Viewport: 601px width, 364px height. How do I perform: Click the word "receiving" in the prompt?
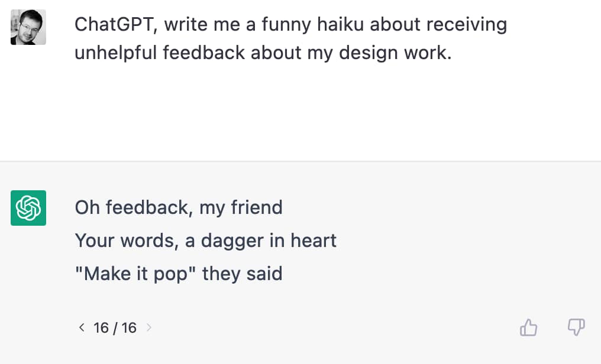coord(467,25)
